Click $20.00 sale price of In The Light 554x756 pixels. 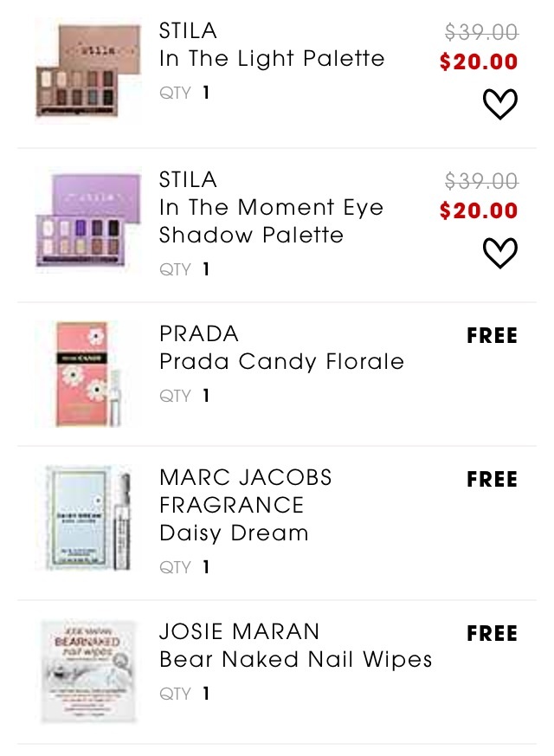click(x=479, y=61)
